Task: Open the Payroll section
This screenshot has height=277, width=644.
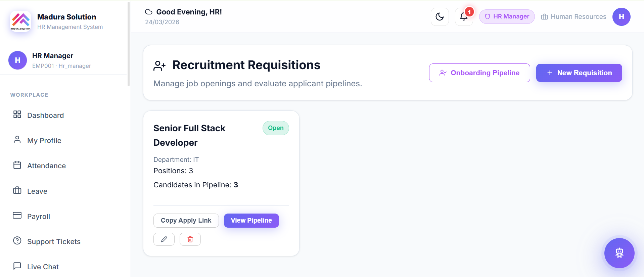Action: [x=39, y=216]
